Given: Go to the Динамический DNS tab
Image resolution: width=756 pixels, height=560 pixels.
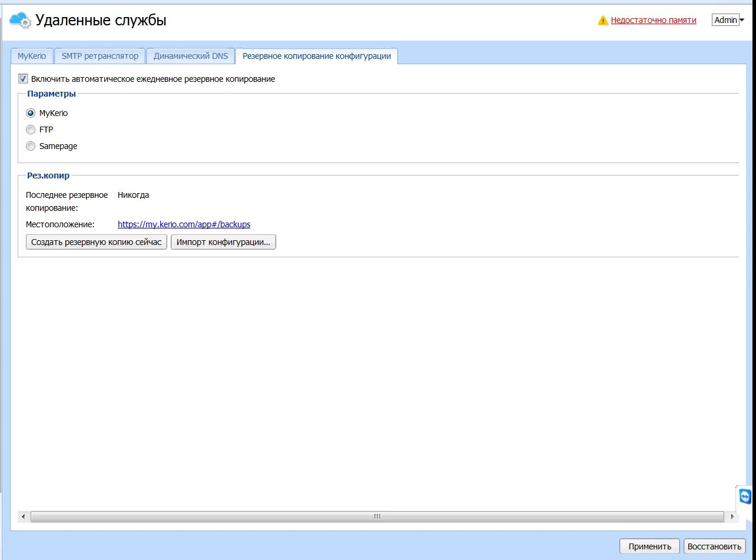Looking at the screenshot, I should click(x=191, y=56).
